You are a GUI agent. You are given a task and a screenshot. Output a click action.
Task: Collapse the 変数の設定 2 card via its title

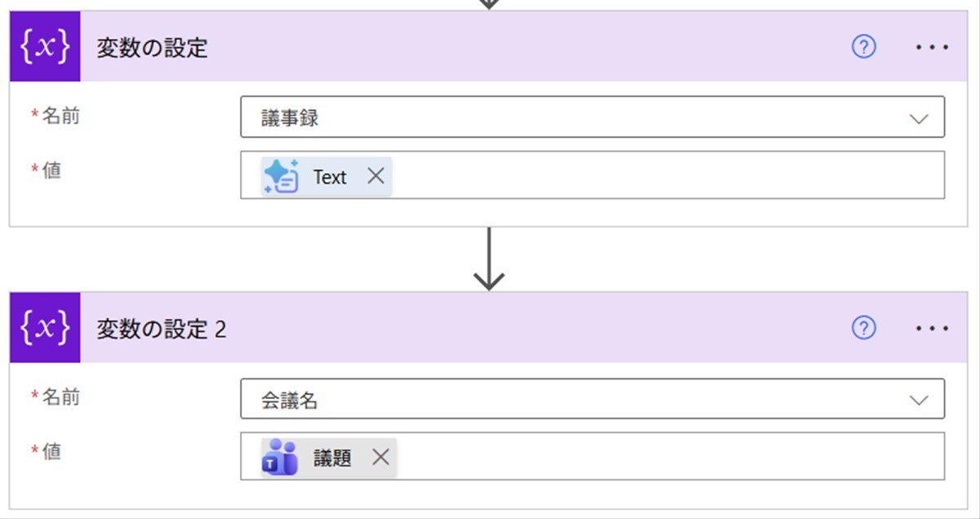(162, 329)
